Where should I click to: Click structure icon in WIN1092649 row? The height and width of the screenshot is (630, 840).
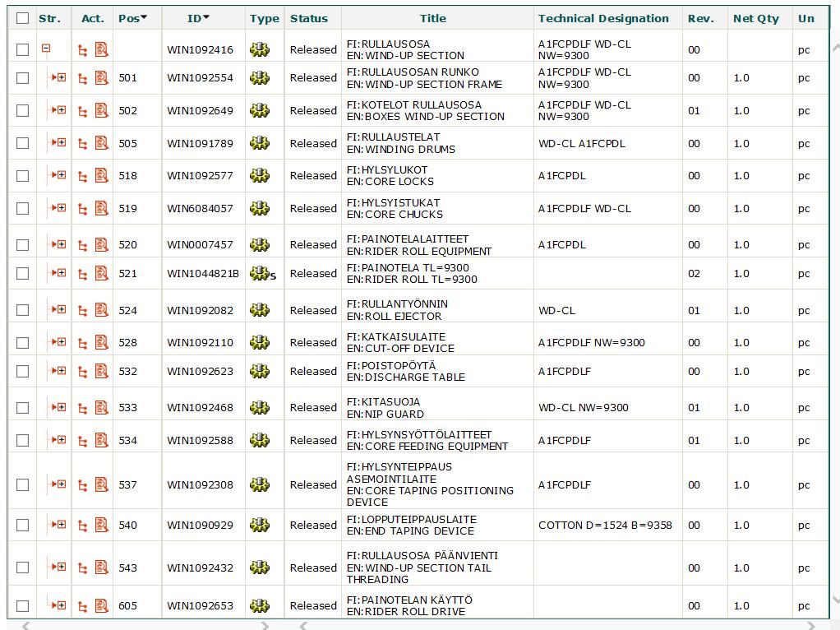point(82,111)
